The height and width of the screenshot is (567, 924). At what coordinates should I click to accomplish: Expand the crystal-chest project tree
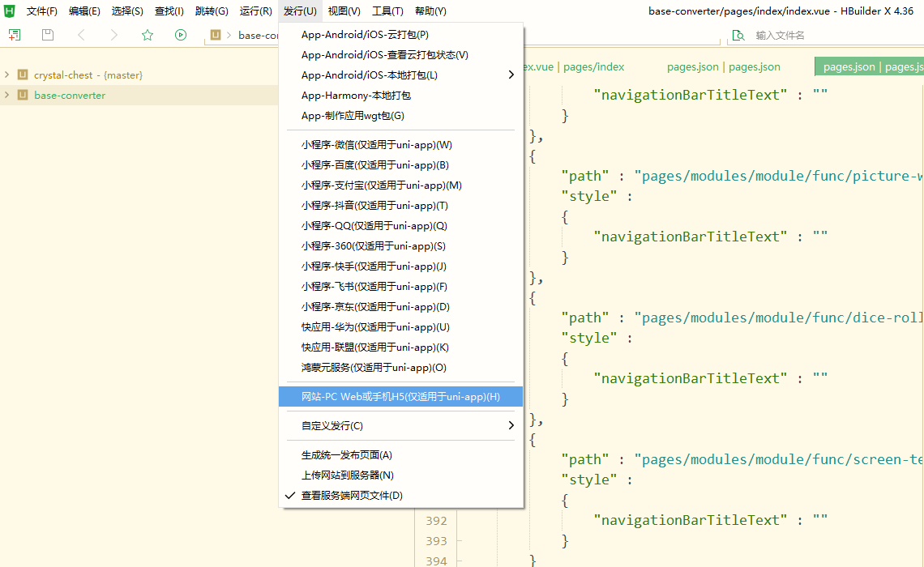7,75
